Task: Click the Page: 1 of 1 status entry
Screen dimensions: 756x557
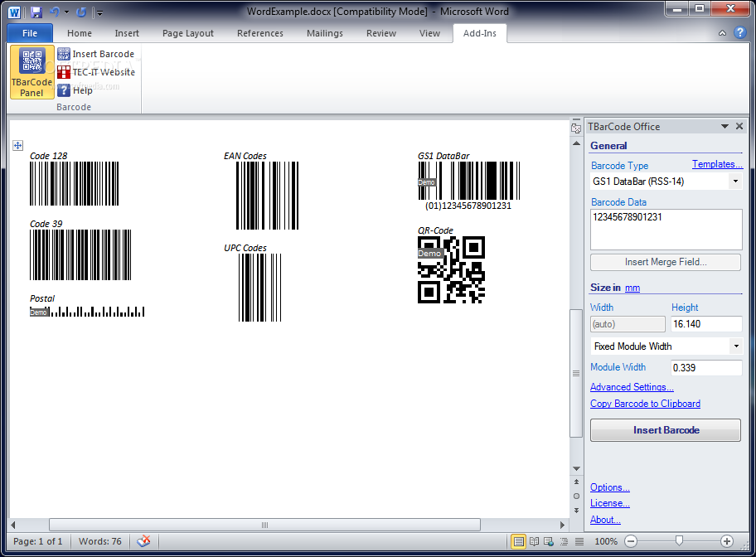Action: 38,541
